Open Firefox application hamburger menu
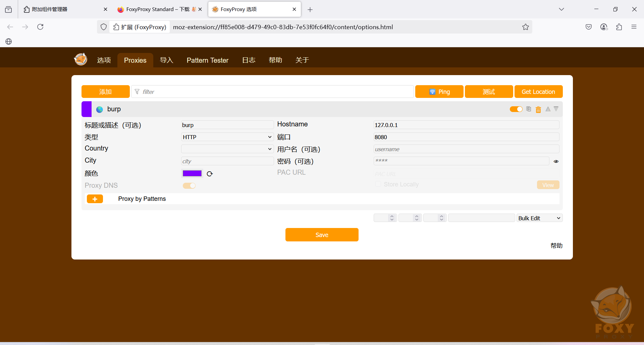The height and width of the screenshot is (345, 644). (x=634, y=27)
